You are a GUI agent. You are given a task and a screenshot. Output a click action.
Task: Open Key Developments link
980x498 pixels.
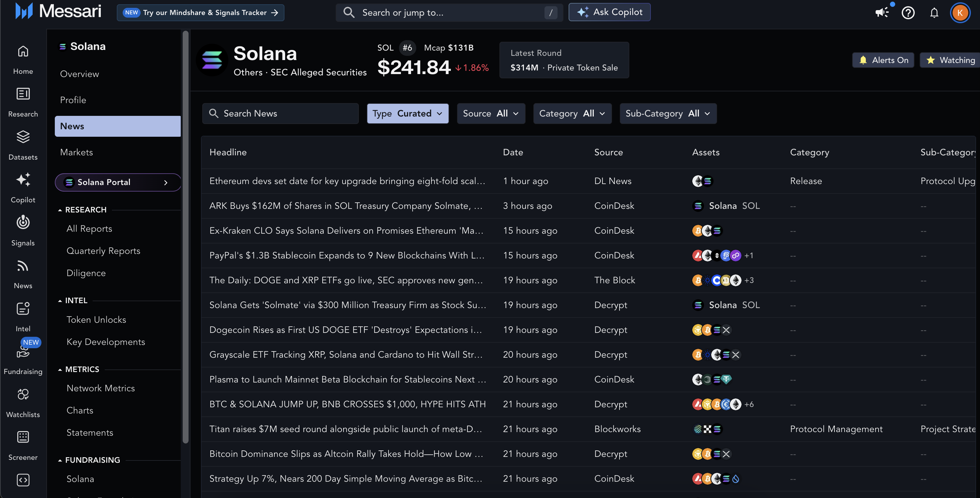(106, 342)
